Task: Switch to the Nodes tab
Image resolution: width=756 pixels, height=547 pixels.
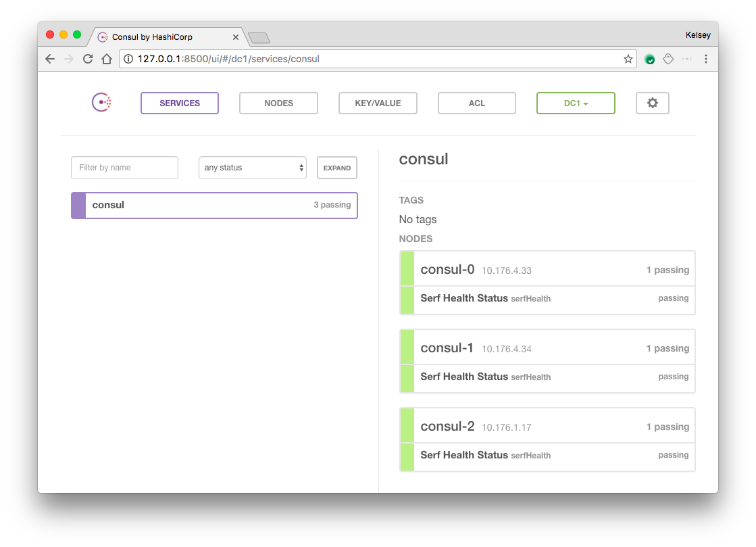Action: pyautogui.click(x=278, y=103)
